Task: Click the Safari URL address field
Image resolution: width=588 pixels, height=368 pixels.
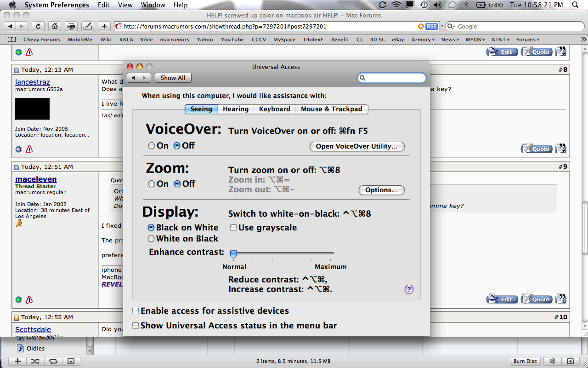Action: (x=277, y=27)
